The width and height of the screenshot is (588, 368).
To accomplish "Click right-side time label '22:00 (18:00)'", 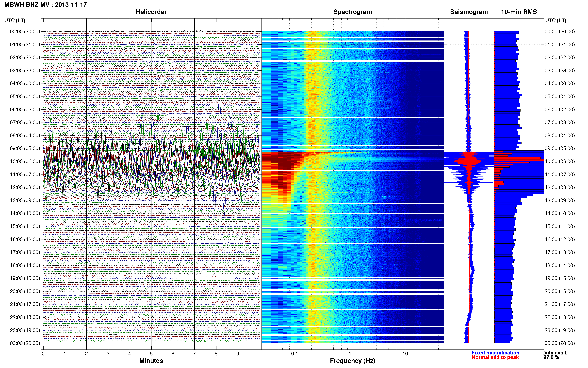I will [x=560, y=317].
